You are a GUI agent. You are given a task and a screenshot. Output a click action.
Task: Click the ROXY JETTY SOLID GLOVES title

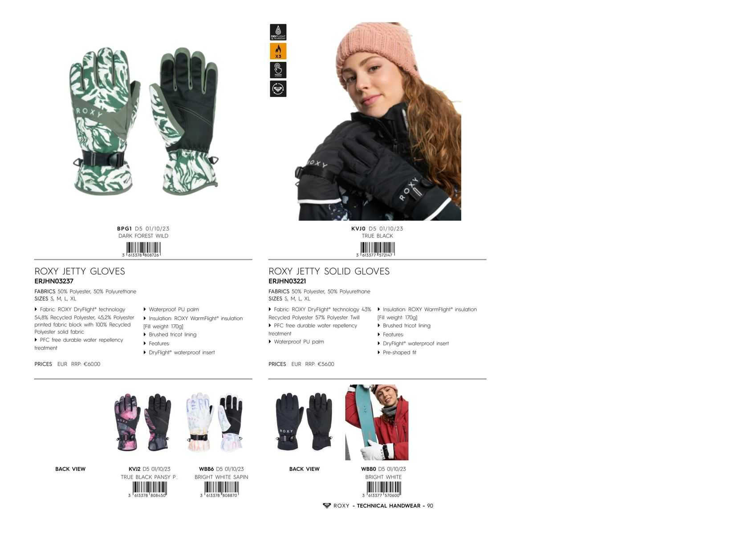click(x=329, y=271)
